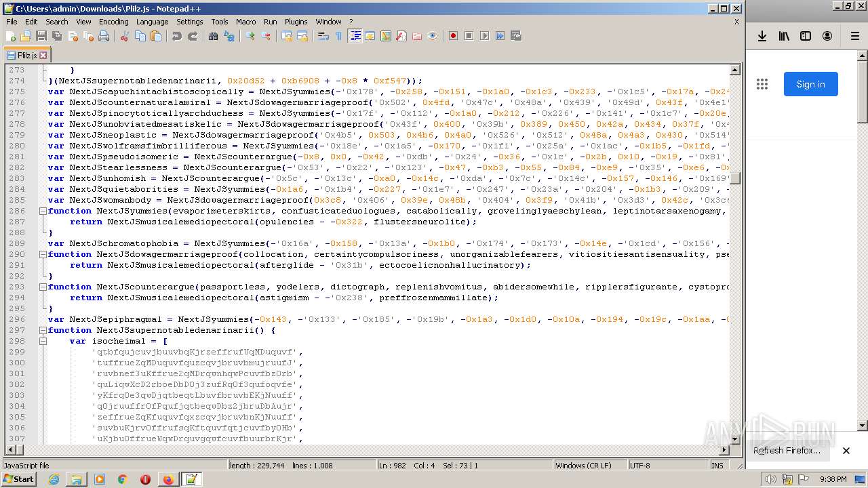Play back the recorded macro icon
Viewport: 868px width, 488px height.
coord(484,36)
